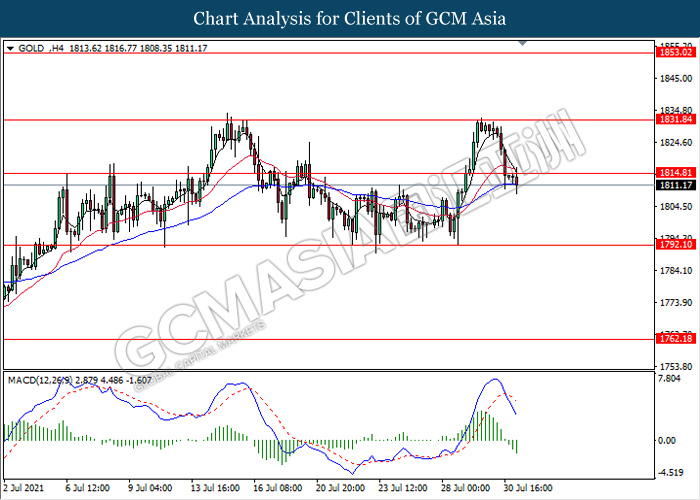Click the MACD(12,26,9) indicator label
The height and width of the screenshot is (500, 700).
39,380
